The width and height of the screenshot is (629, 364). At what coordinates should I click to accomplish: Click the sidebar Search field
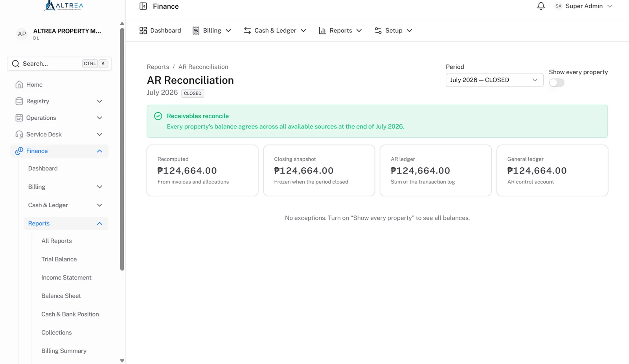click(x=59, y=64)
